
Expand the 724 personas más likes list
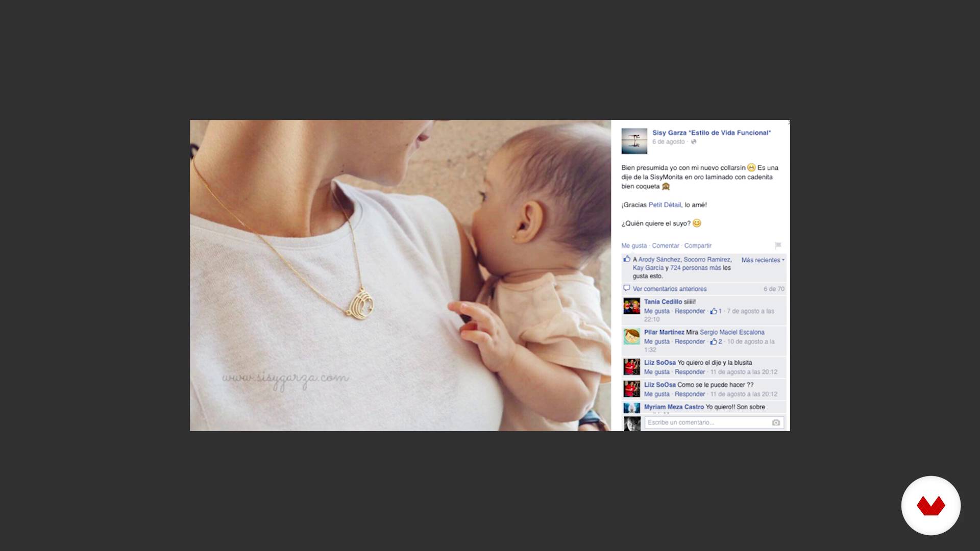click(695, 268)
